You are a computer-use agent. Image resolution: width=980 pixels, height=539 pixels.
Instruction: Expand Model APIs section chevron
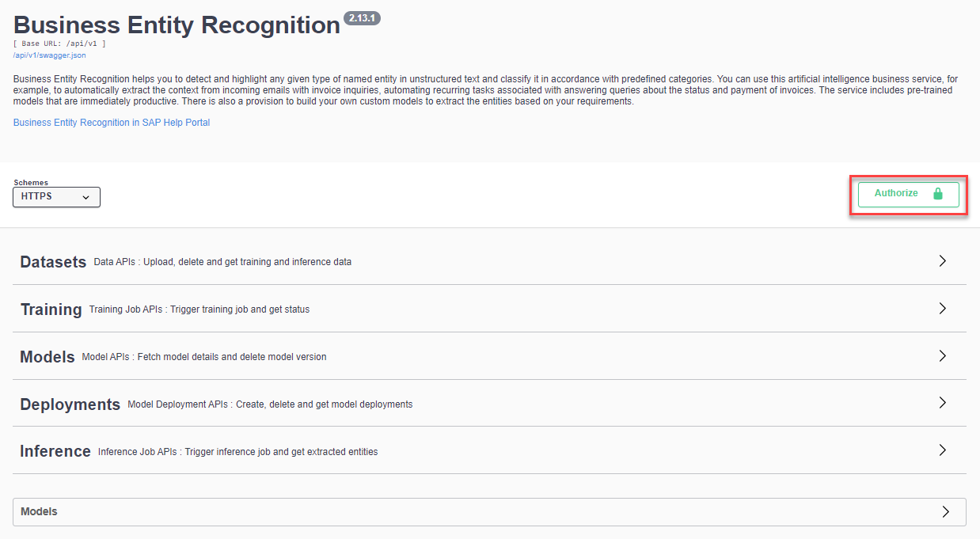tap(942, 355)
